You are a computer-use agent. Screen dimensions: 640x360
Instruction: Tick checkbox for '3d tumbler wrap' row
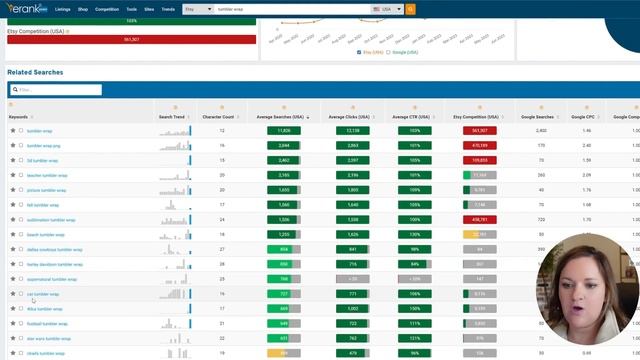click(21, 160)
